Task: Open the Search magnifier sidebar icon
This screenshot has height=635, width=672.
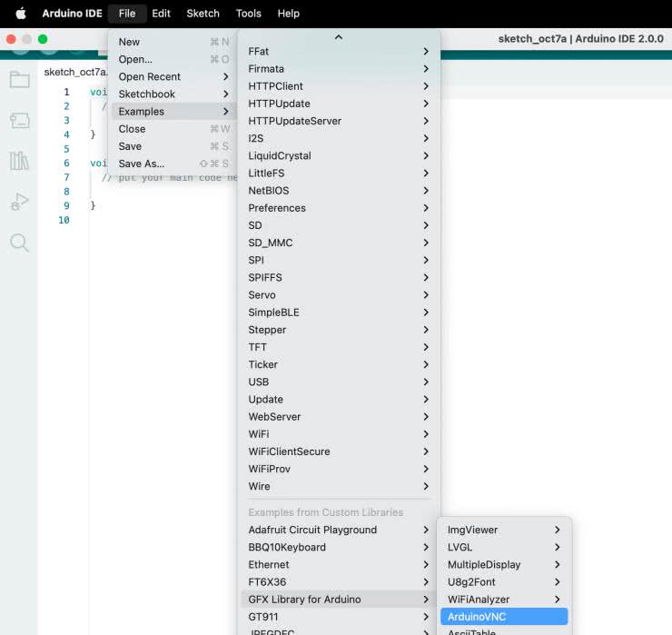Action: (x=19, y=243)
